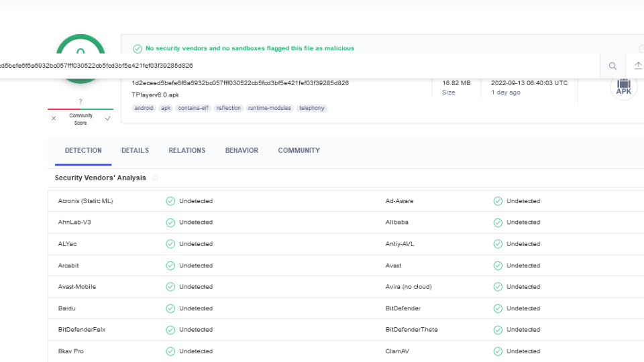
Task: Click Undetected check icon for Acronis
Action: (170, 201)
